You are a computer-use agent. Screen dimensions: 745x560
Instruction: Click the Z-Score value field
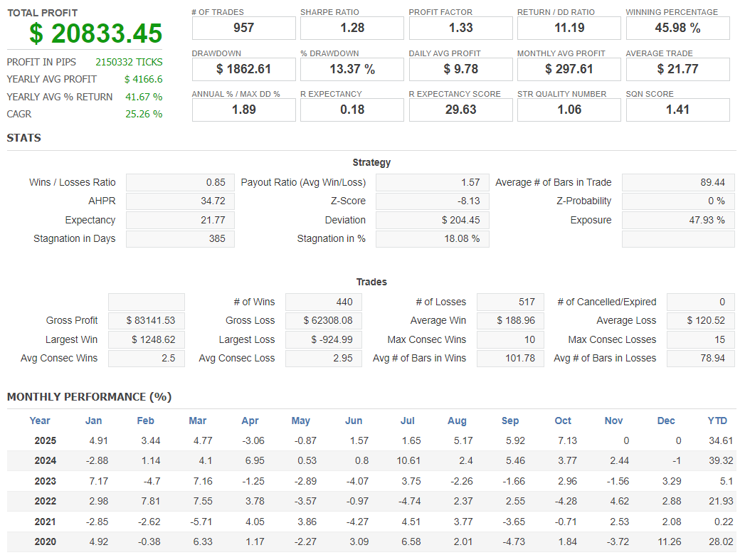point(432,201)
